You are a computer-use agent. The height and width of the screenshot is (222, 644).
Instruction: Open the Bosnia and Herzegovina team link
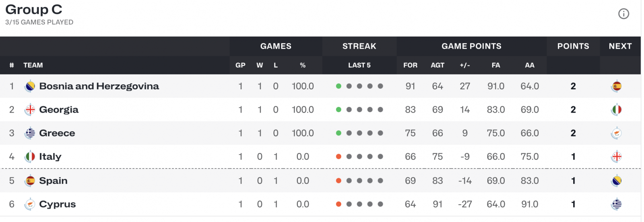99,86
